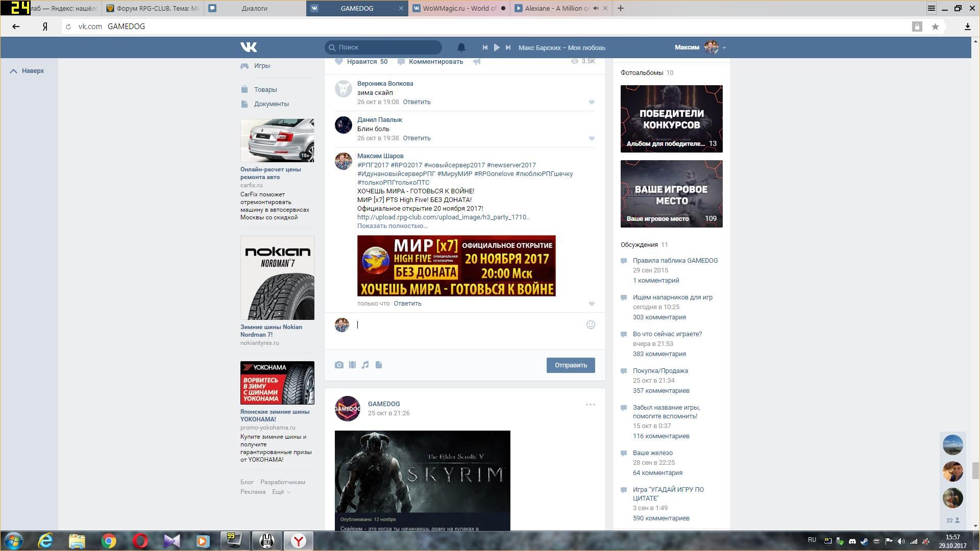The height and width of the screenshot is (551, 980).
Task: Click the Показать полностью link
Action: pos(392,226)
